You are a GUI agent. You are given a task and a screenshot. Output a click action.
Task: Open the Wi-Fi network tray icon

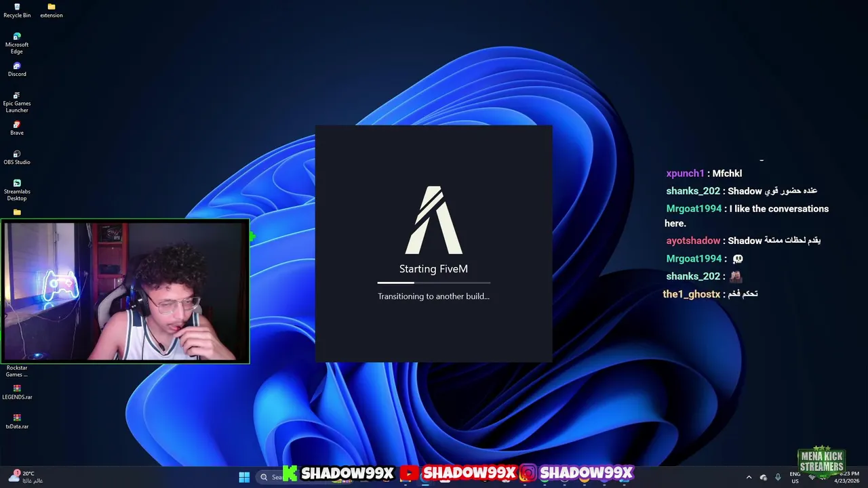click(812, 477)
